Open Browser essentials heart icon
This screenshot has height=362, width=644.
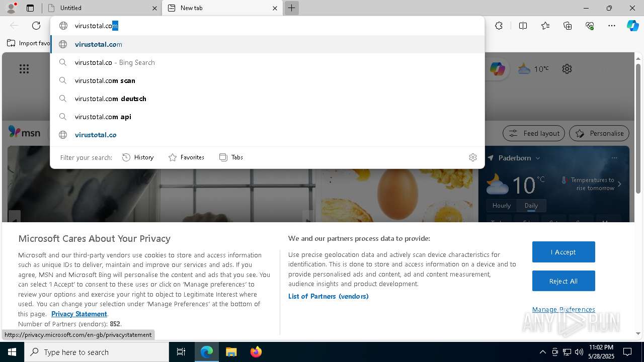pos(590,26)
